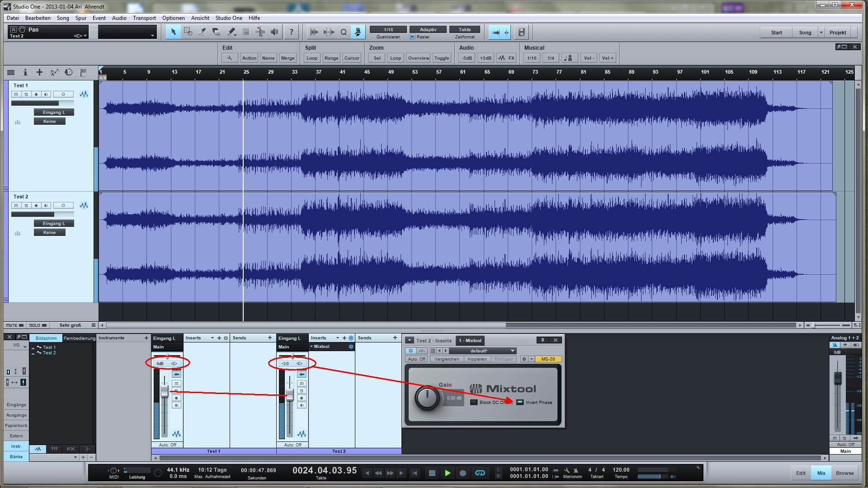868x488 pixels.
Task: Open the Song dropdown arrow beside Song
Action: click(x=821, y=33)
